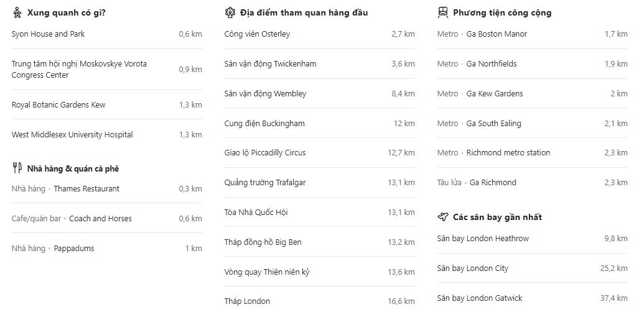Screen dimensions: 644x312
Task: Click the fork and knife restaurant icon
Action: point(17,168)
